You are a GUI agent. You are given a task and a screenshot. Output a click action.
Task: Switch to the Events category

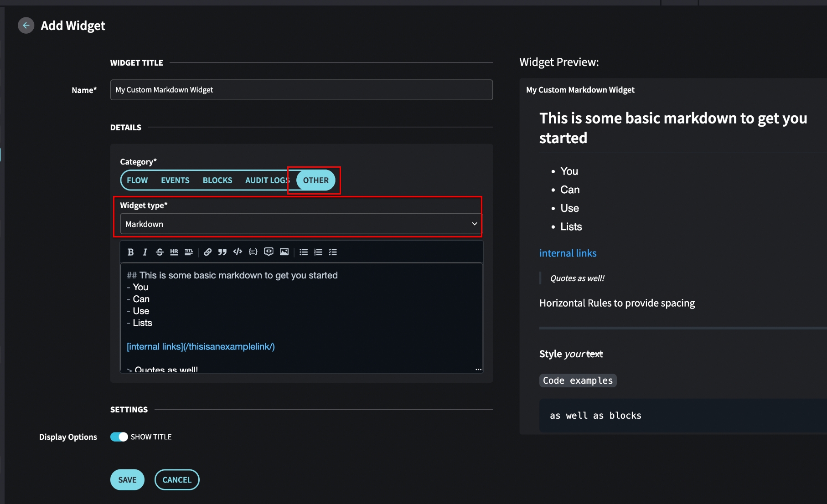point(175,180)
